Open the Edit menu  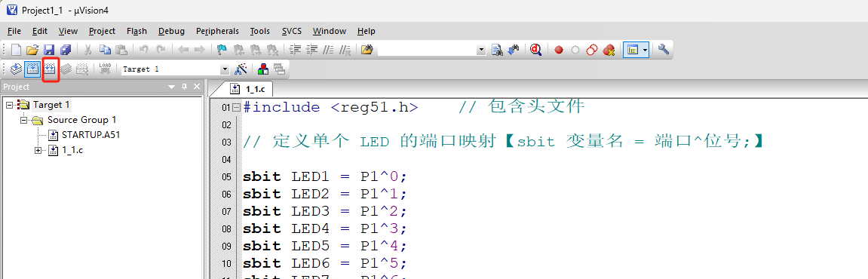pos(40,31)
